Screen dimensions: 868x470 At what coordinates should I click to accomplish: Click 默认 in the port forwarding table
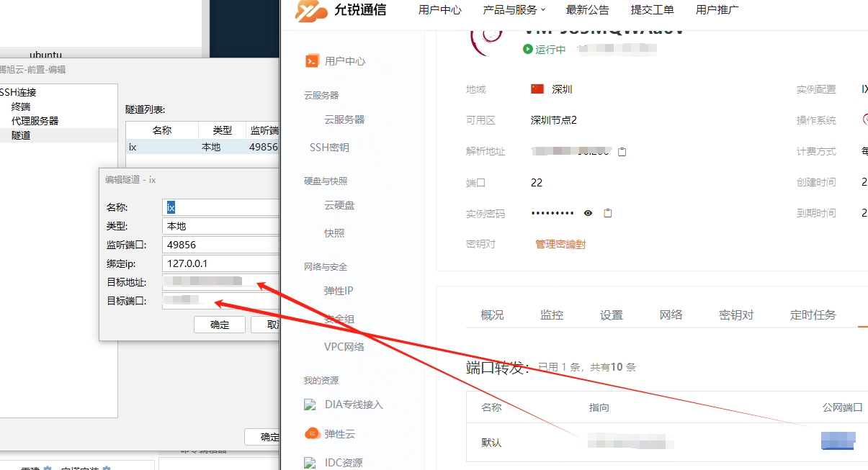[491, 443]
